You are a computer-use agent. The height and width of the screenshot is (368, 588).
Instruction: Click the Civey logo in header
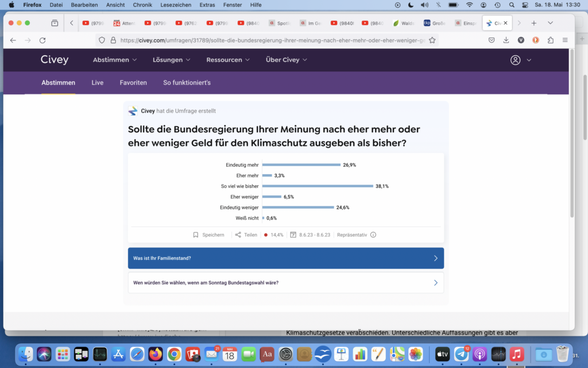[x=55, y=60]
